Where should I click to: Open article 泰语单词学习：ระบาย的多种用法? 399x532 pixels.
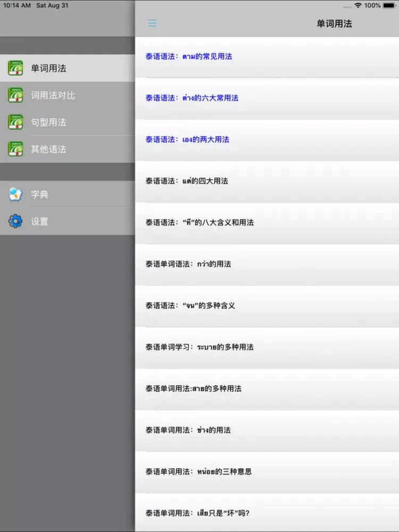tap(267, 347)
